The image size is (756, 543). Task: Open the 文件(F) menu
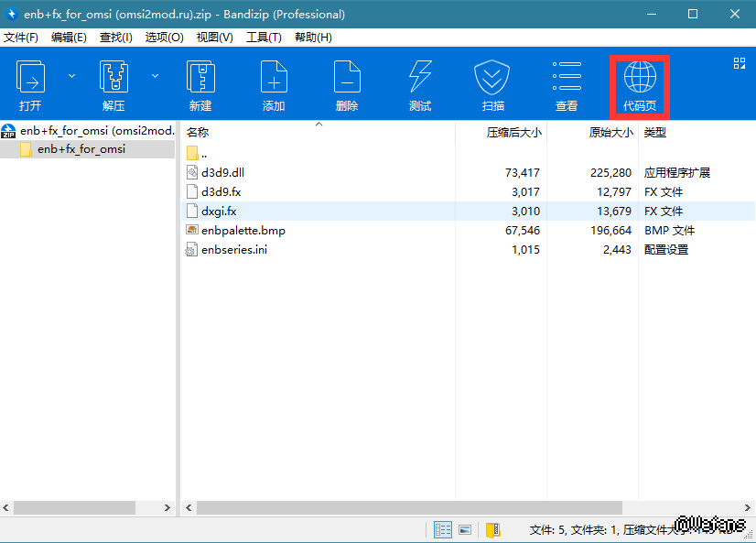click(x=21, y=38)
